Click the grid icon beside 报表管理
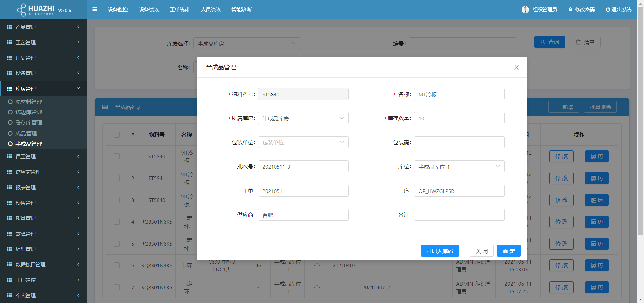 [x=9, y=187]
